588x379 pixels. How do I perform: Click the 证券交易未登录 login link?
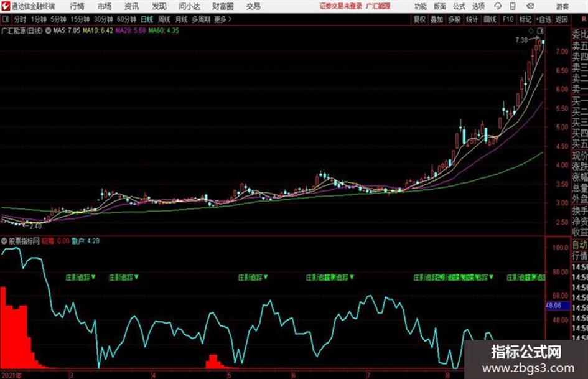[341, 6]
